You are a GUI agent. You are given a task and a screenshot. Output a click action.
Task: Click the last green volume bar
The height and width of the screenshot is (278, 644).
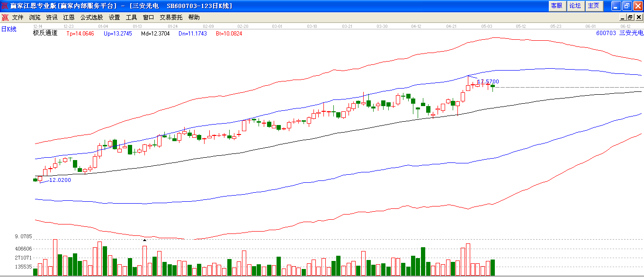point(492,268)
